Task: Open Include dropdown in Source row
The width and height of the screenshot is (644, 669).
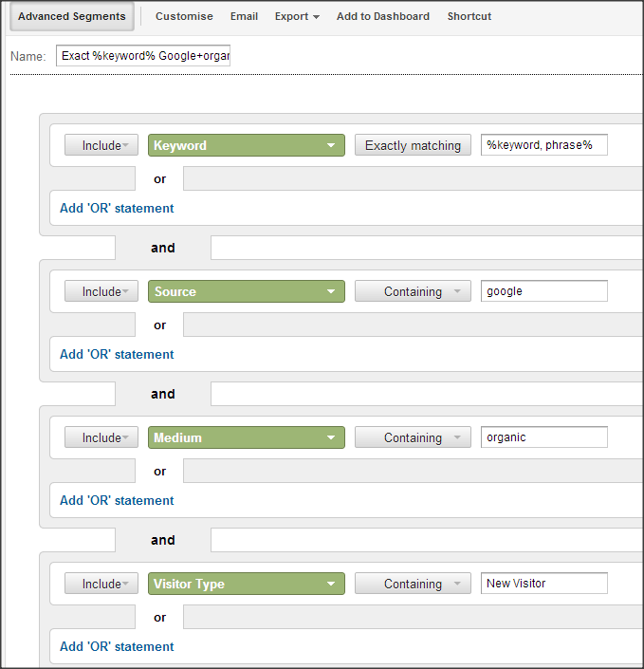Action: point(101,291)
